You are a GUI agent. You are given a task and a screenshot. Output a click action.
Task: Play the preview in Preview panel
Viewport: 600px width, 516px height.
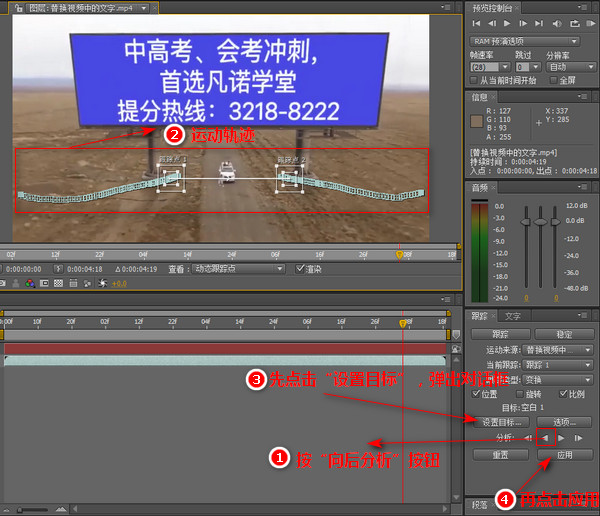pyautogui.click(x=507, y=23)
